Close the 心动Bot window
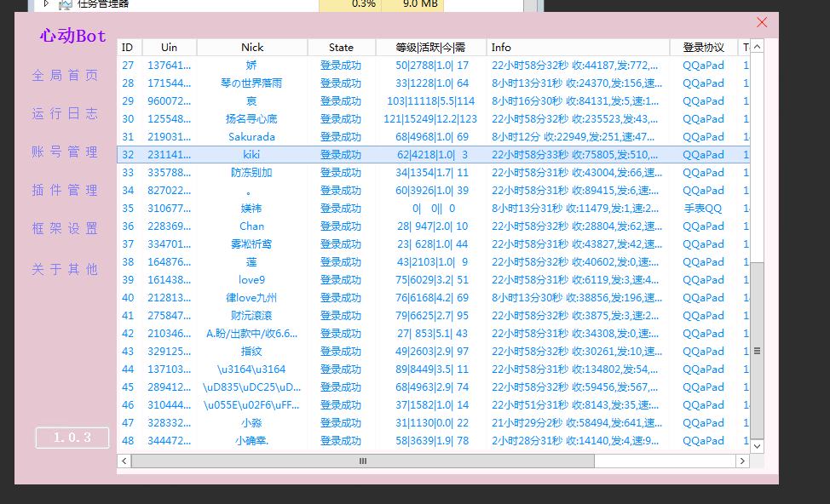This screenshot has height=504, width=830. (762, 23)
